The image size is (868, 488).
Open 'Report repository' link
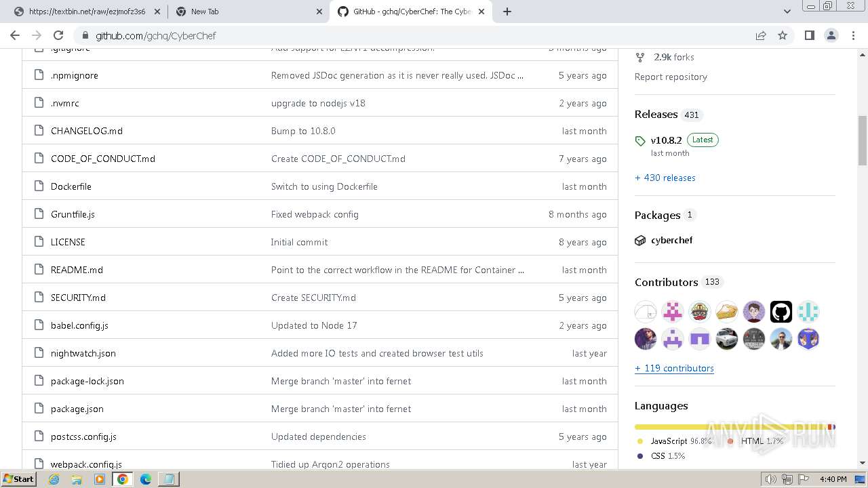pyautogui.click(x=671, y=77)
